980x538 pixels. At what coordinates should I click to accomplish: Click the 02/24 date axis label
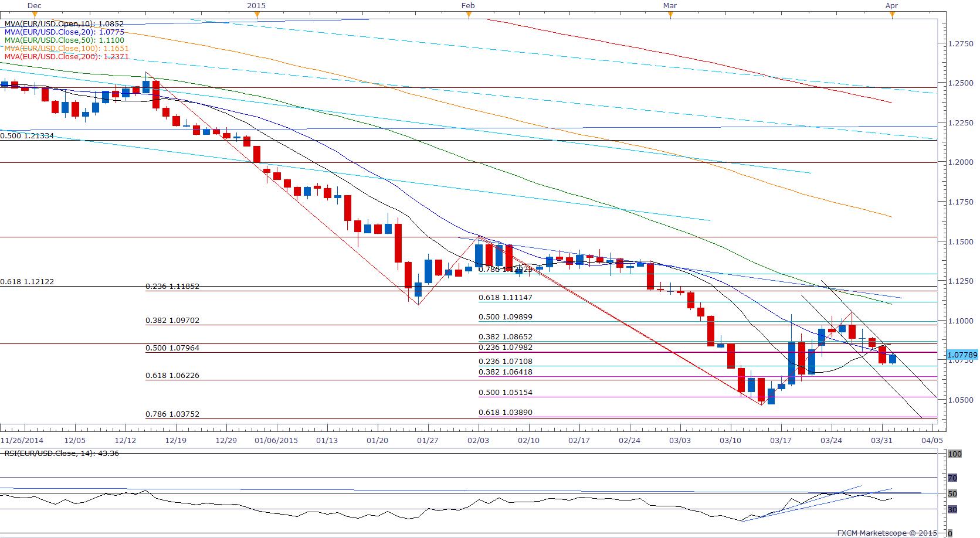629,440
